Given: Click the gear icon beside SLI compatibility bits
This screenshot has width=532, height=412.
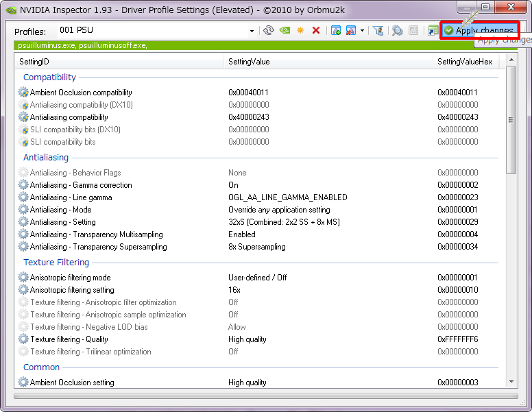Looking at the screenshot, I should (23, 142).
